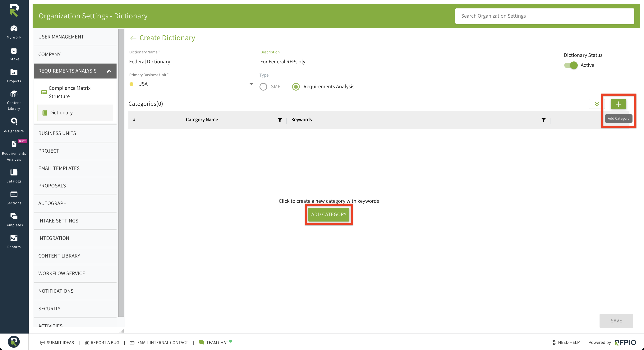Image resolution: width=644 pixels, height=350 pixels.
Task: Toggle the Dictionary Status Active switch
Action: click(x=571, y=65)
